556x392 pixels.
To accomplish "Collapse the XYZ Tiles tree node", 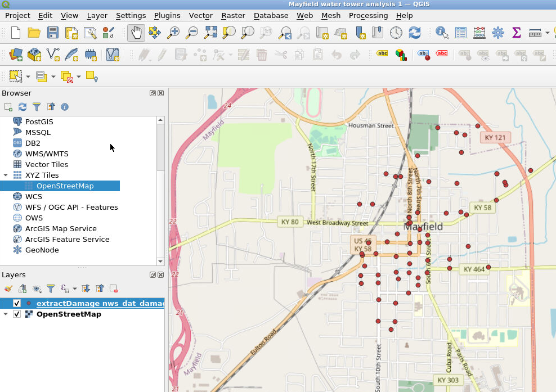I will pyautogui.click(x=6, y=175).
